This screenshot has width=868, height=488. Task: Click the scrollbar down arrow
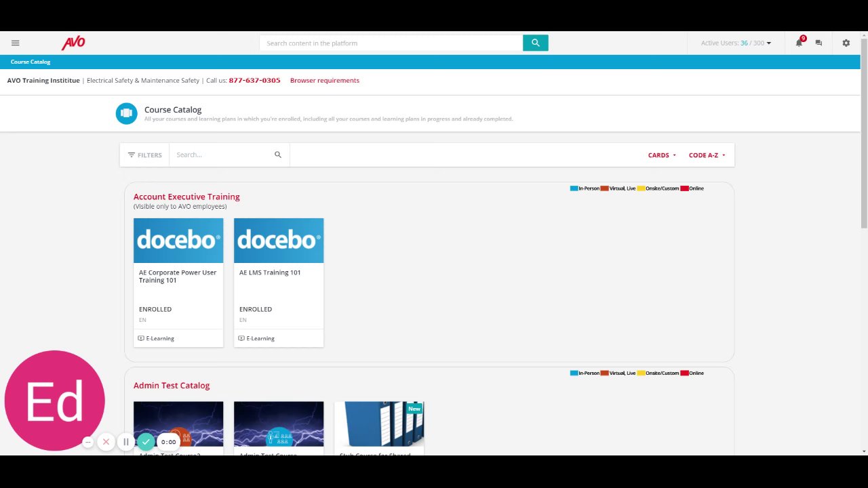[864, 451]
